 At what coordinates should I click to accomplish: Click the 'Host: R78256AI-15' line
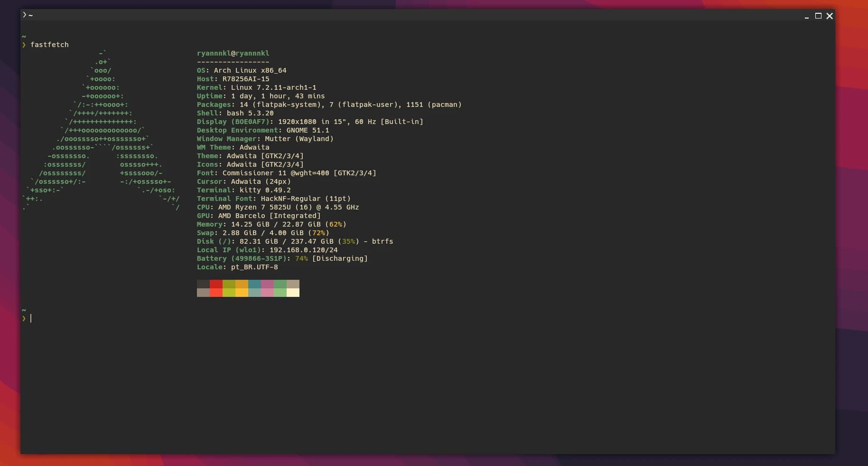coord(233,79)
